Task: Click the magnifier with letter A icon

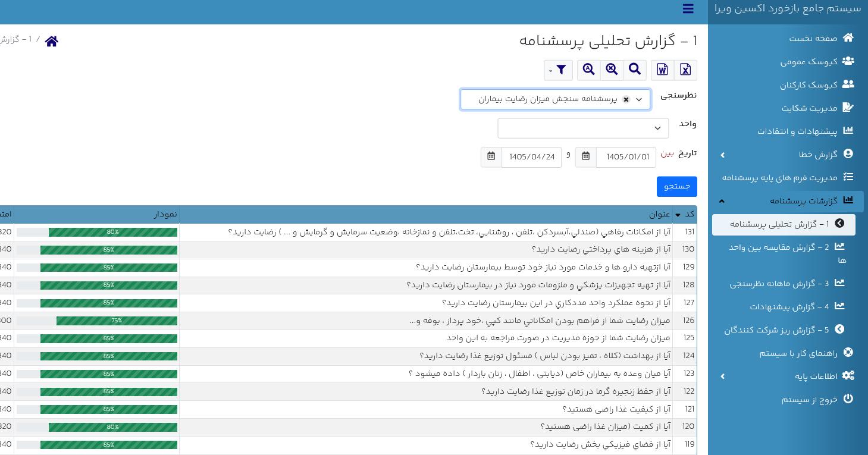Action: coord(588,70)
